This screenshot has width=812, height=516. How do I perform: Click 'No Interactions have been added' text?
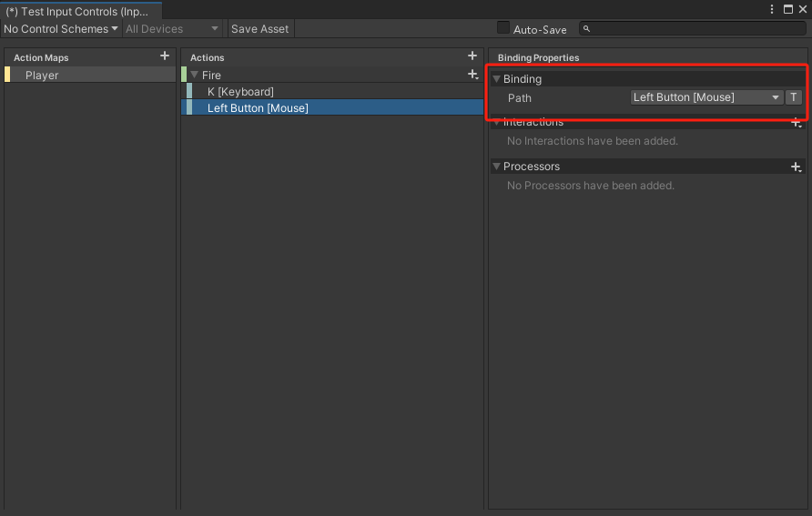[x=592, y=141]
